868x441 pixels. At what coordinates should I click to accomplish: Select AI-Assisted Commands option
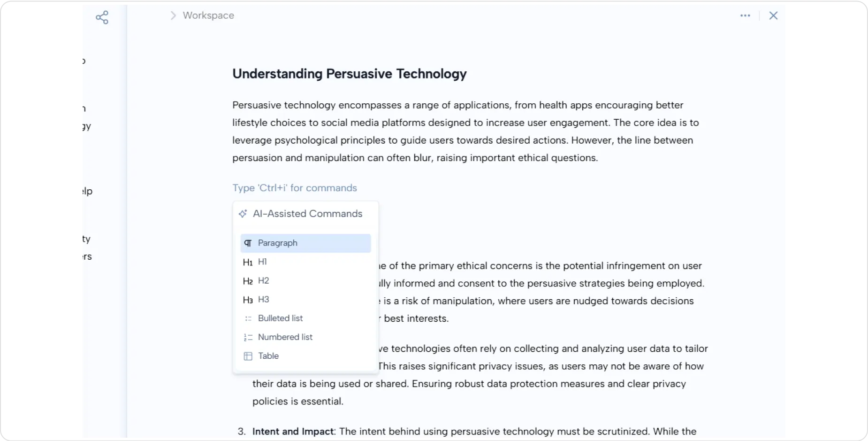[x=307, y=214]
